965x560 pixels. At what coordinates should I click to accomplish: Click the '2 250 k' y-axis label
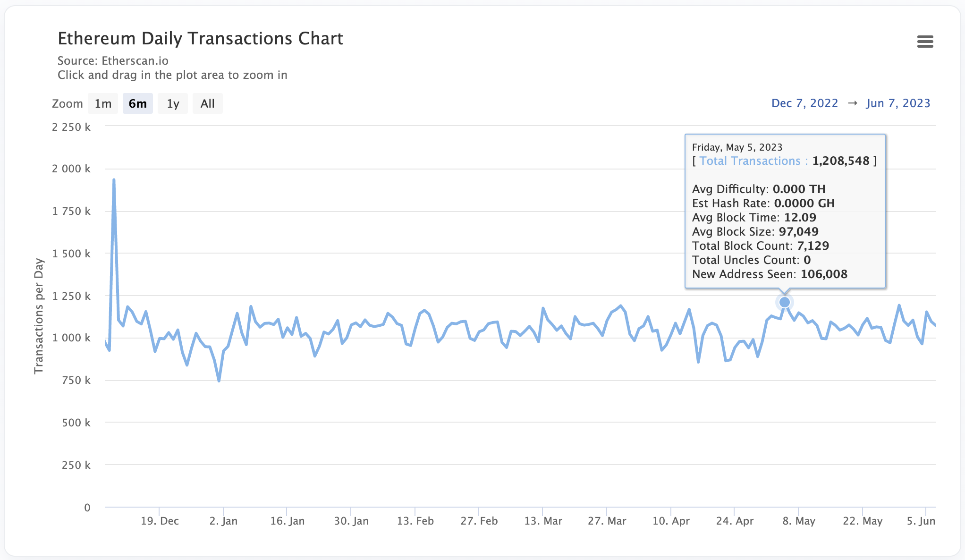click(x=71, y=127)
